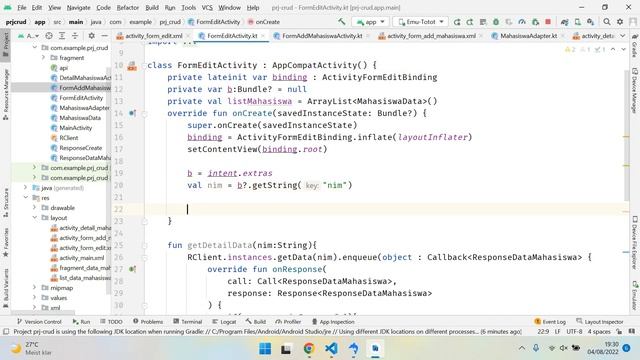This screenshot has height=360, width=640.
Task: Open Project panel options gear
Action: coord(91,36)
